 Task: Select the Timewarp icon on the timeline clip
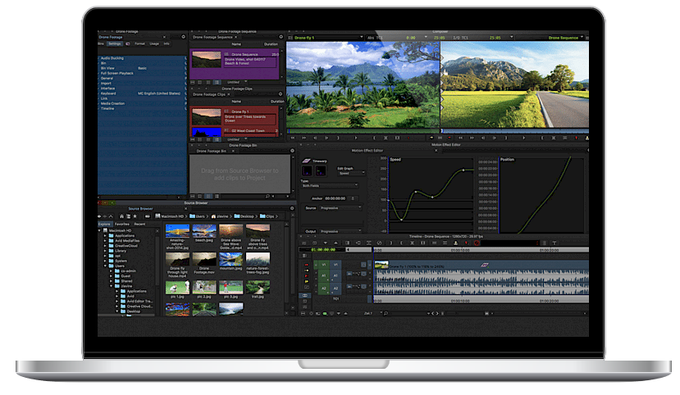coord(484,265)
